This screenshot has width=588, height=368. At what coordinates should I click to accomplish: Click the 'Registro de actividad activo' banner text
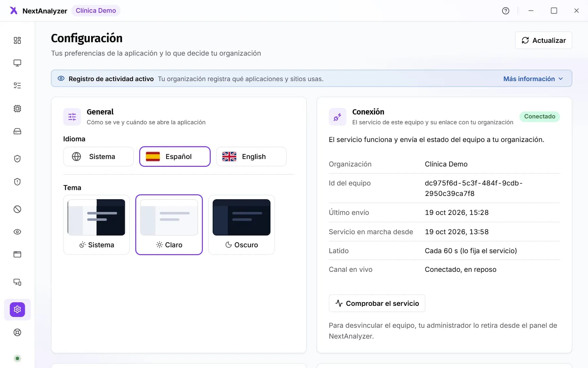[111, 79]
